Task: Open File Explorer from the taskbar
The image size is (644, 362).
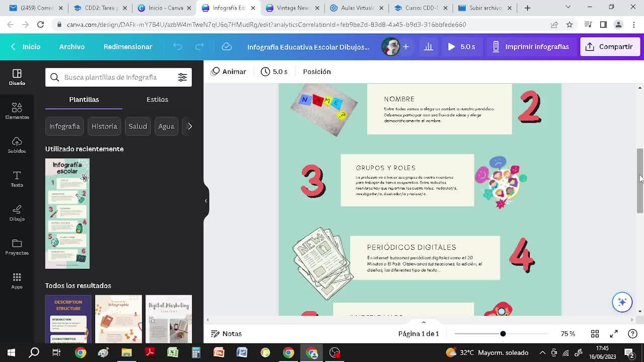Action: tap(126, 352)
